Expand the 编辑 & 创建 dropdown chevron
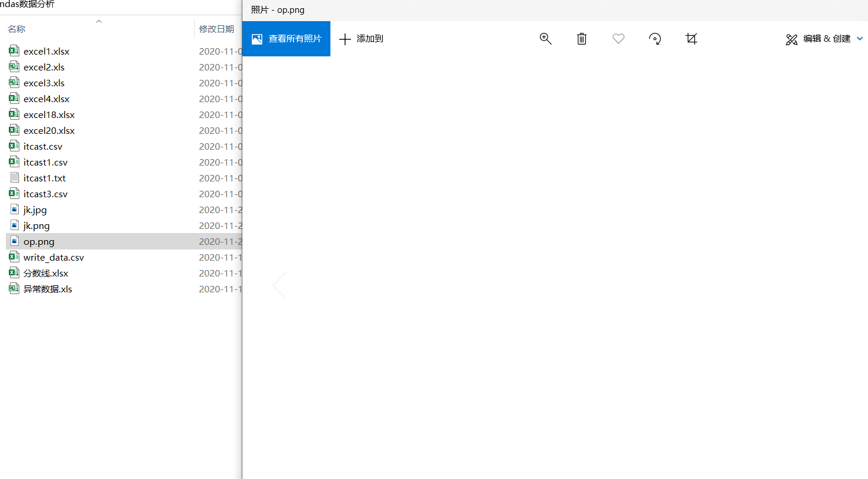The height and width of the screenshot is (479, 868). [x=860, y=39]
